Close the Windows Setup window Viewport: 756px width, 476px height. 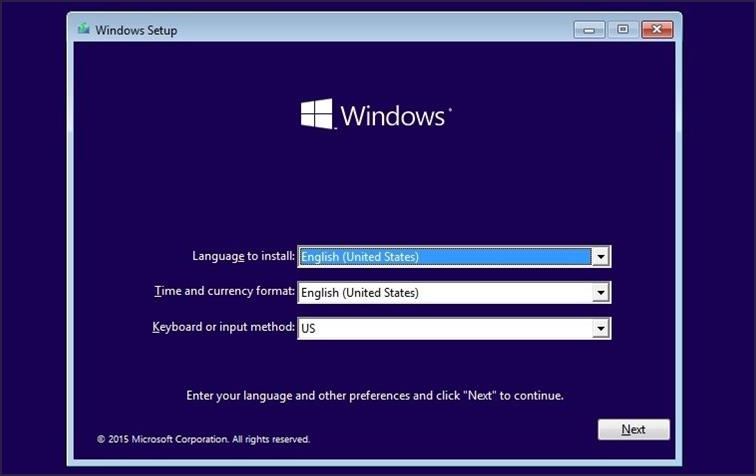657,29
